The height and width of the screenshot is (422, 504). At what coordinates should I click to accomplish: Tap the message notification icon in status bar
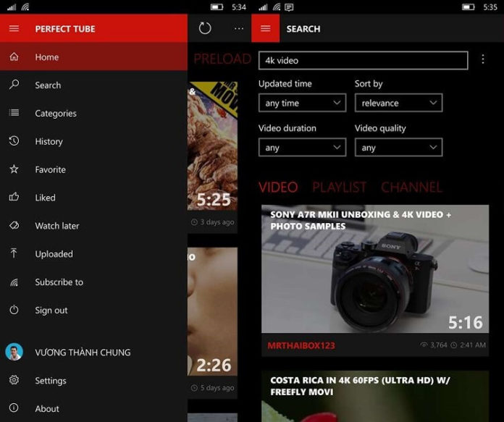pos(289,7)
